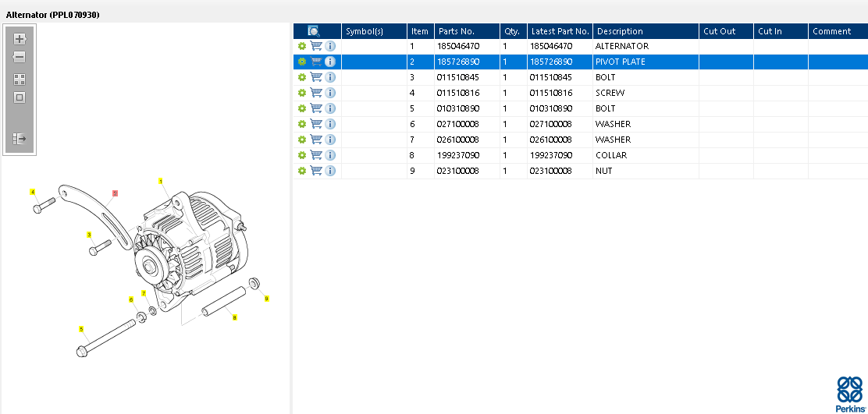Screen dimensions: 868x414
Task: Click green gear icon for SCREW row
Action: coord(302,93)
